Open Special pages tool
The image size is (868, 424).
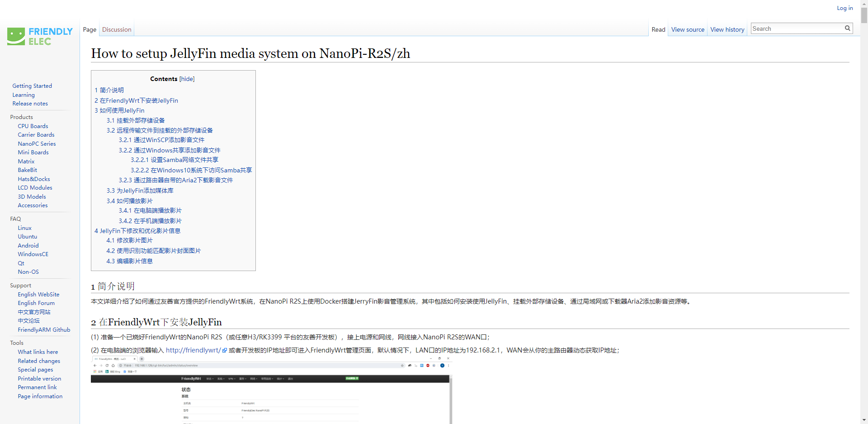tap(35, 369)
